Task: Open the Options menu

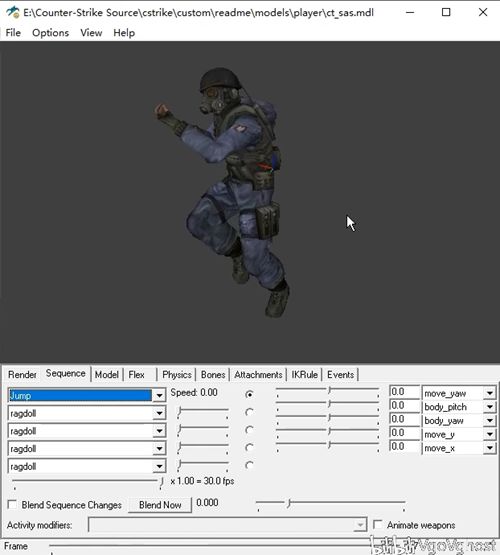Action: (x=50, y=33)
